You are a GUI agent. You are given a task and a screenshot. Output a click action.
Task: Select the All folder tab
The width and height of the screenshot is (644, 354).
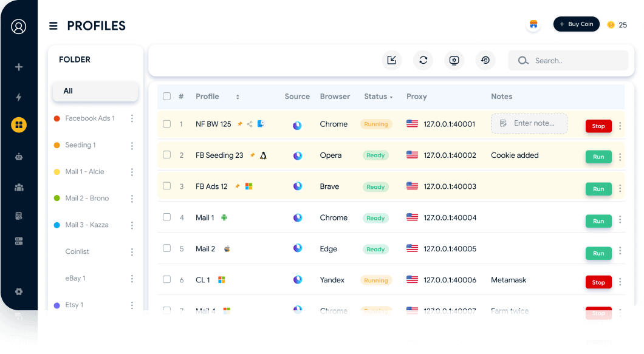coord(95,91)
